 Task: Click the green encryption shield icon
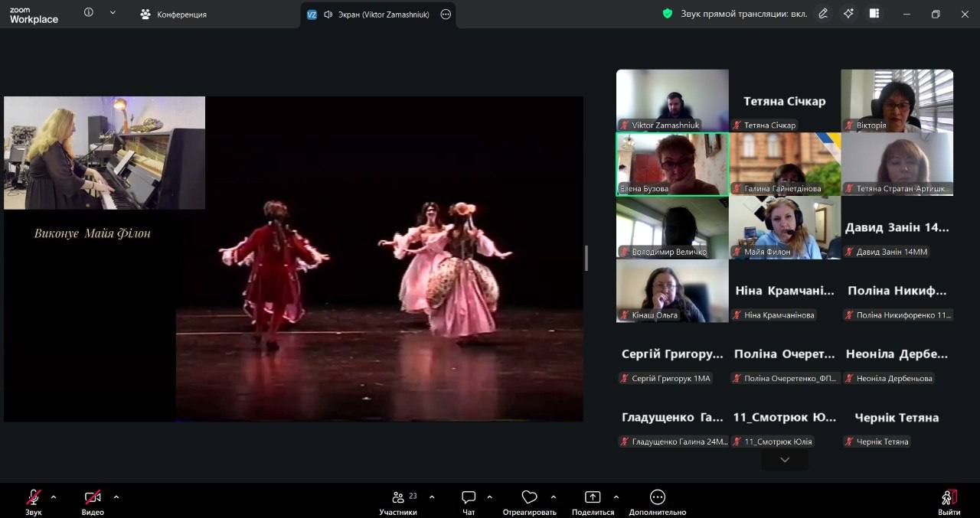point(668,14)
